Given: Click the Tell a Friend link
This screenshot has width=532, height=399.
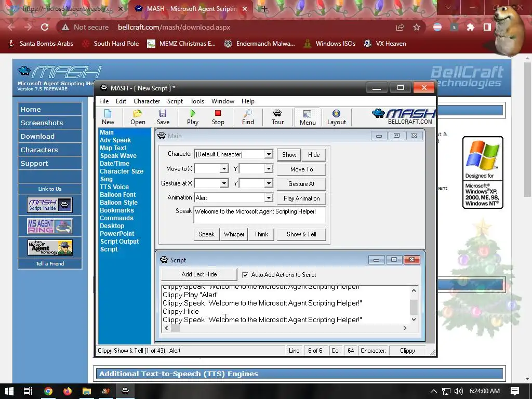Looking at the screenshot, I should tap(50, 263).
